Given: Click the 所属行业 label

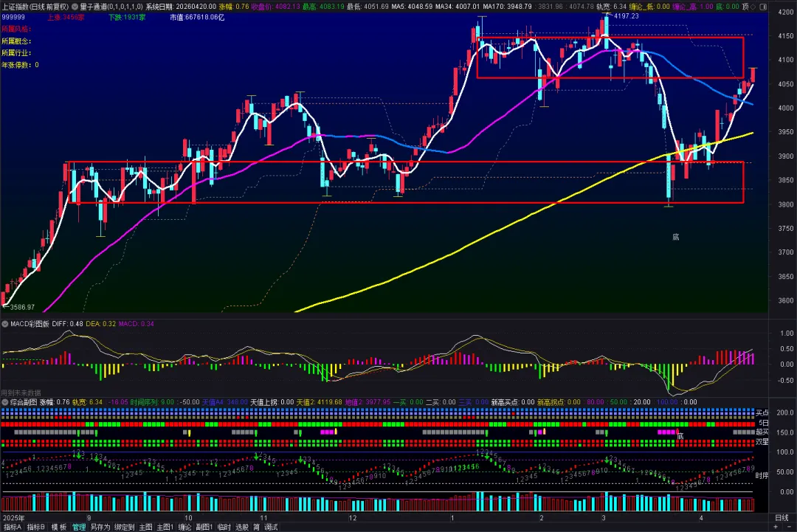Looking at the screenshot, I should tap(16, 53).
